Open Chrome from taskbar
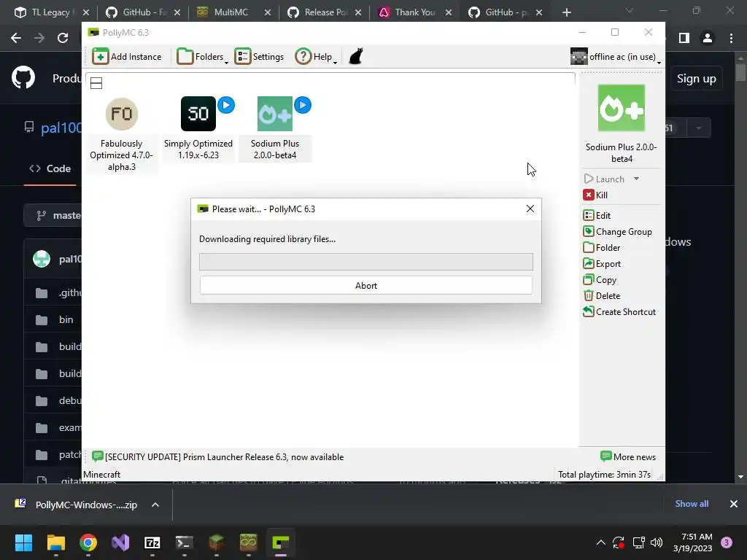The height and width of the screenshot is (560, 747). [x=88, y=542]
